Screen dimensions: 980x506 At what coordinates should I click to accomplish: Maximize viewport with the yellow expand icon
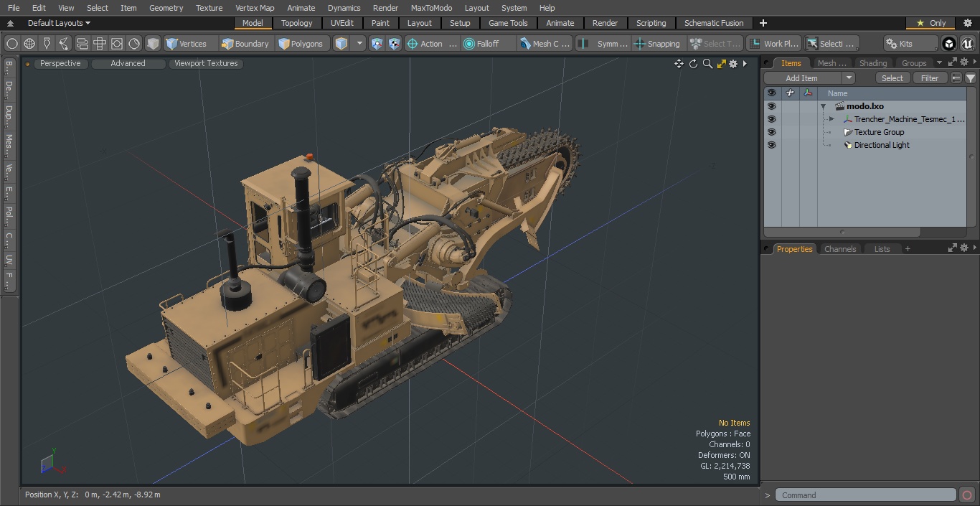[721, 64]
